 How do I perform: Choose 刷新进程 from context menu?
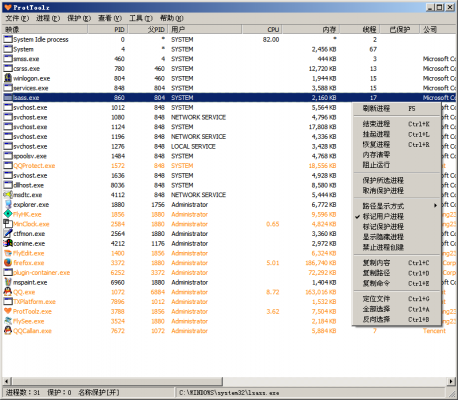[396, 109]
